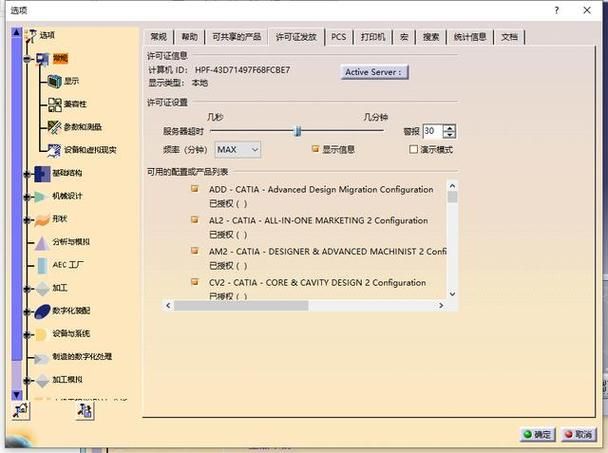Increase the 警报 value with up arrow
608x453 pixels.
449,128
